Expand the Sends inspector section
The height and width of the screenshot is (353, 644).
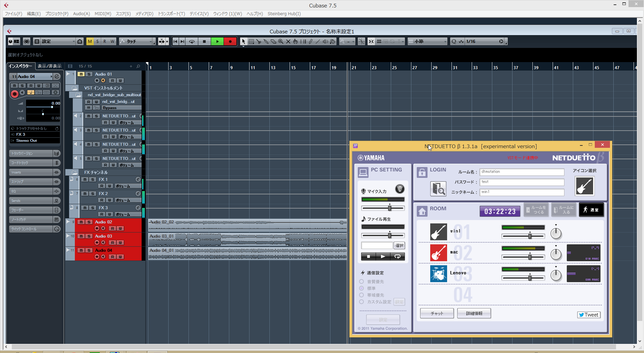(31, 201)
